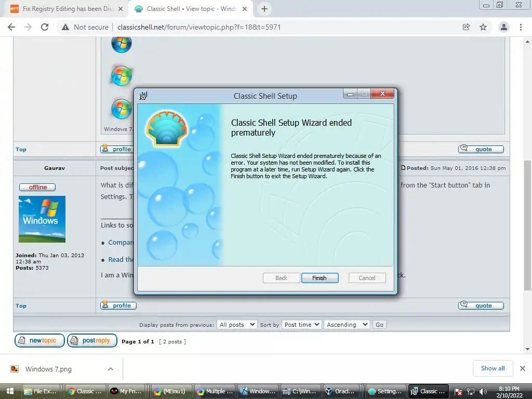Switch to Chrome Classic taskbar item
532x399 pixels.
click(85, 391)
